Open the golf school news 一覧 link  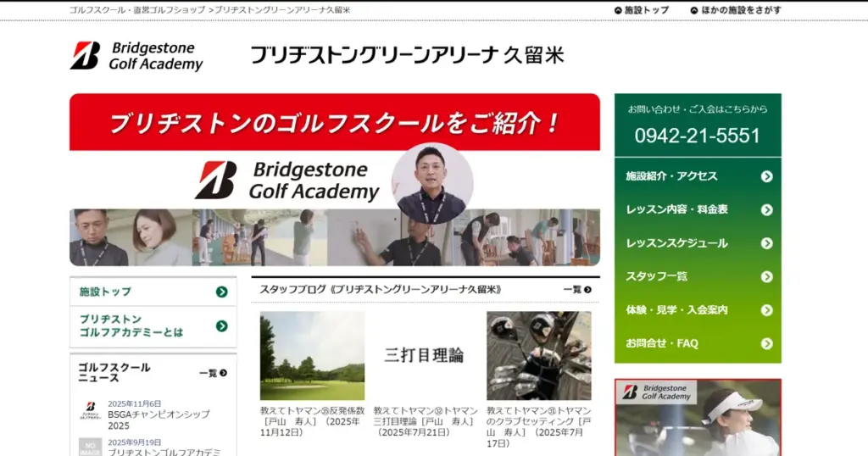tap(213, 373)
